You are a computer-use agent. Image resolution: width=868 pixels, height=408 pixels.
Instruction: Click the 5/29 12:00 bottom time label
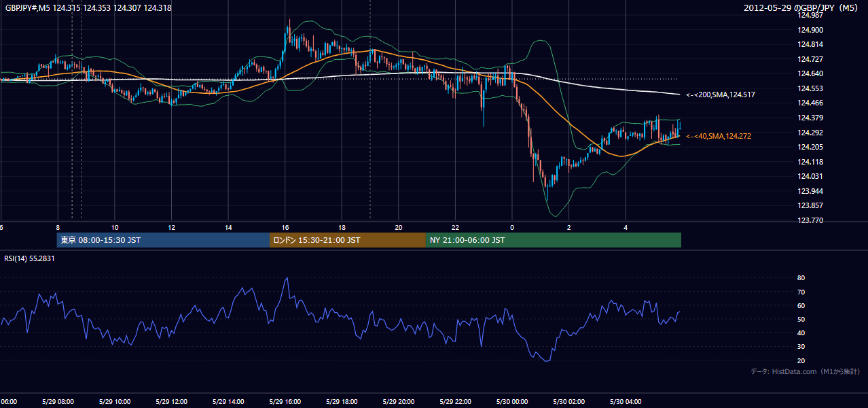[171, 402]
